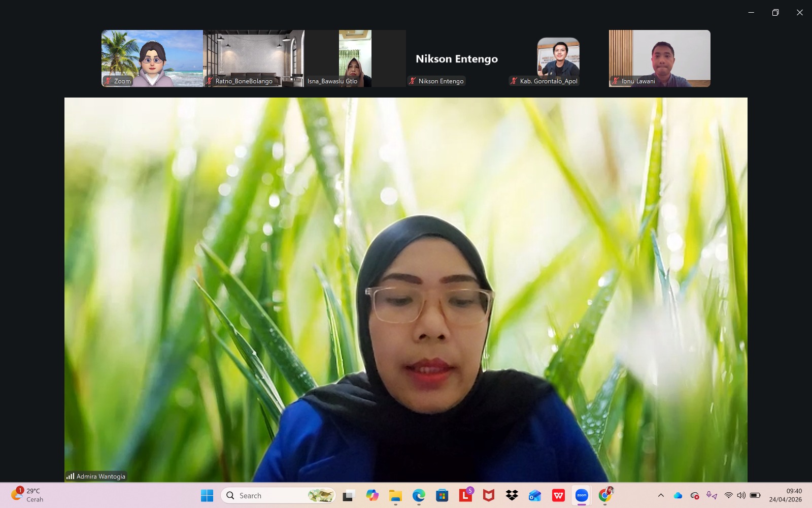Viewport: 812px width, 508px height.
Task: Launch the Dropbox taskbar app
Action: coord(512,495)
